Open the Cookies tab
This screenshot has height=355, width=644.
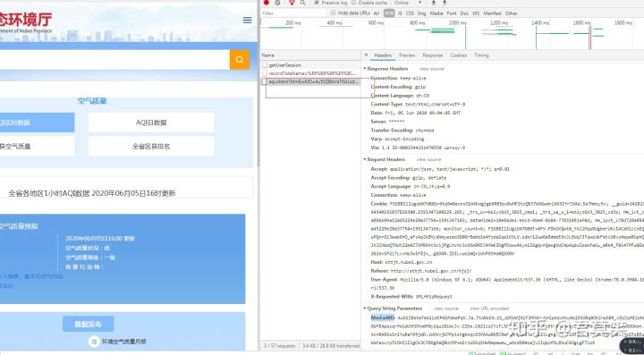pos(458,55)
